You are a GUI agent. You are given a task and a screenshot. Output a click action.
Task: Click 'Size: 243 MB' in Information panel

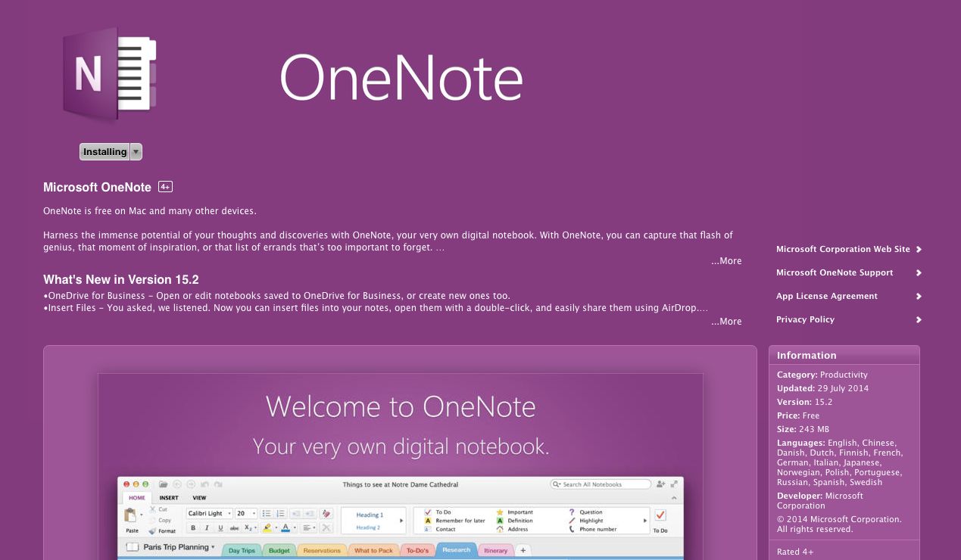point(803,429)
